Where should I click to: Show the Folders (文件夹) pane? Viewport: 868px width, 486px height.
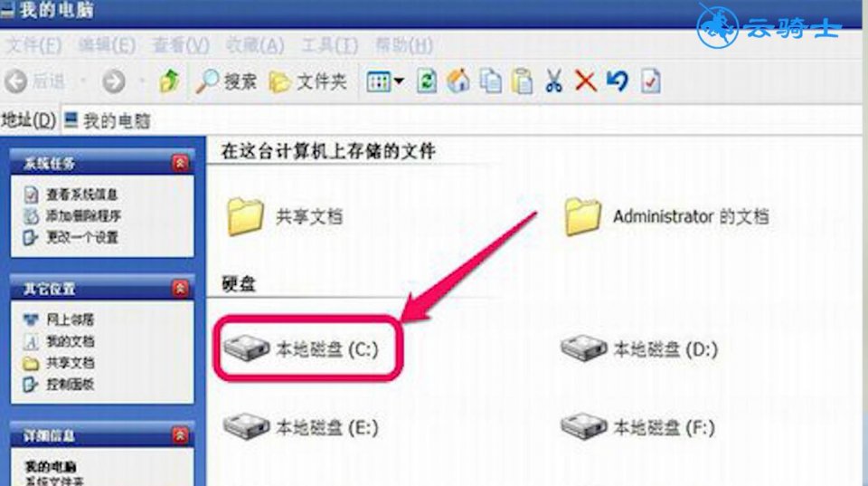tap(307, 82)
